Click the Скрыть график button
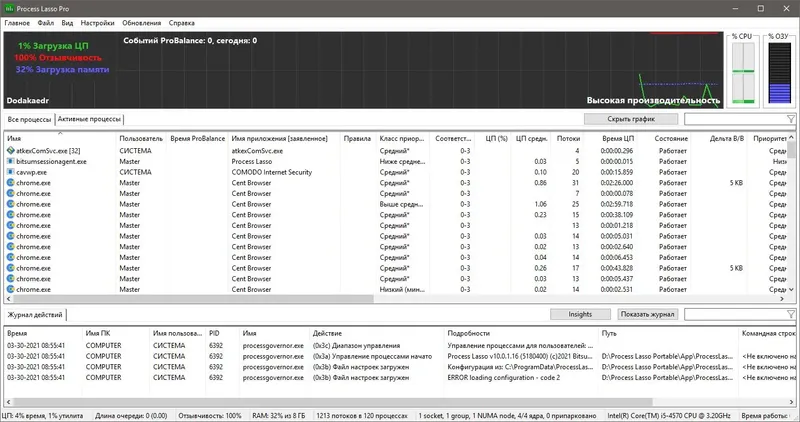The height and width of the screenshot is (422, 800). pyautogui.click(x=631, y=119)
